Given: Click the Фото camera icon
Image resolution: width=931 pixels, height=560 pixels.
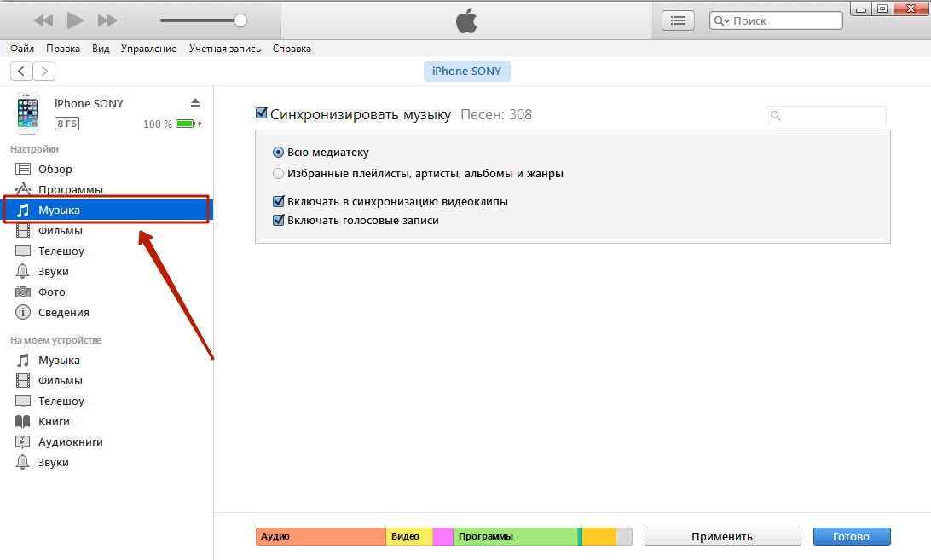Looking at the screenshot, I should coord(22,292).
